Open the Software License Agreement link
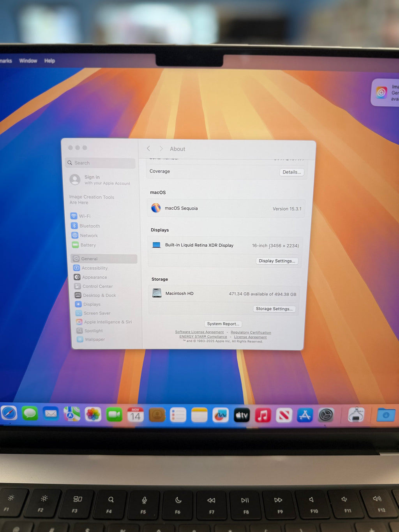The width and height of the screenshot is (399, 532). (x=199, y=332)
